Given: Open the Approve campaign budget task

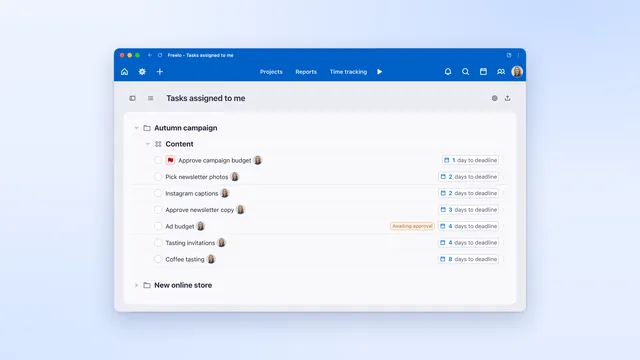Looking at the screenshot, I should (x=215, y=161).
